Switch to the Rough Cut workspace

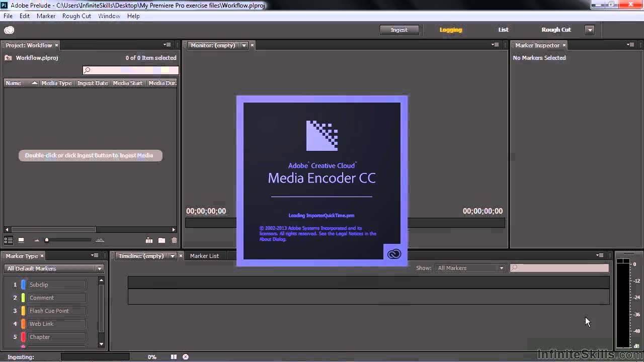pos(556,30)
